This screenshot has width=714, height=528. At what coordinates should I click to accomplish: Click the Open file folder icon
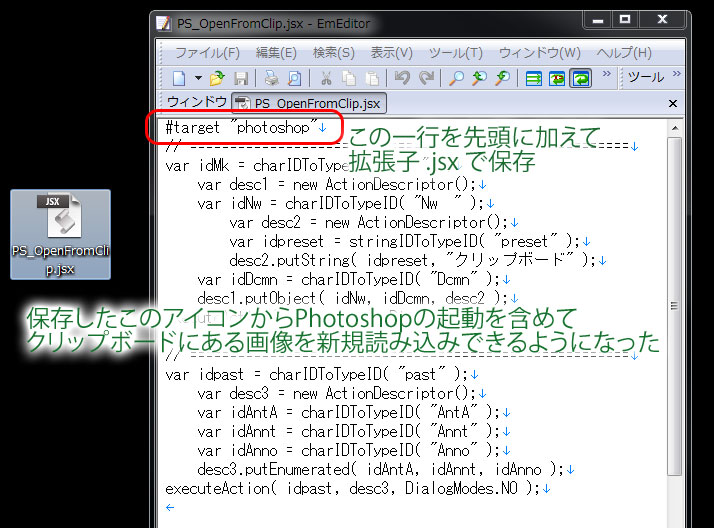[x=217, y=78]
